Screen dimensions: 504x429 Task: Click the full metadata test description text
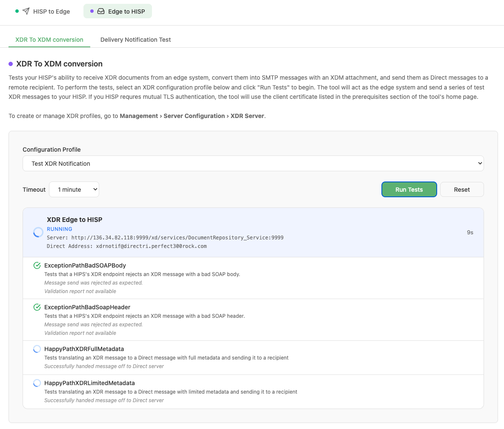tap(166, 357)
